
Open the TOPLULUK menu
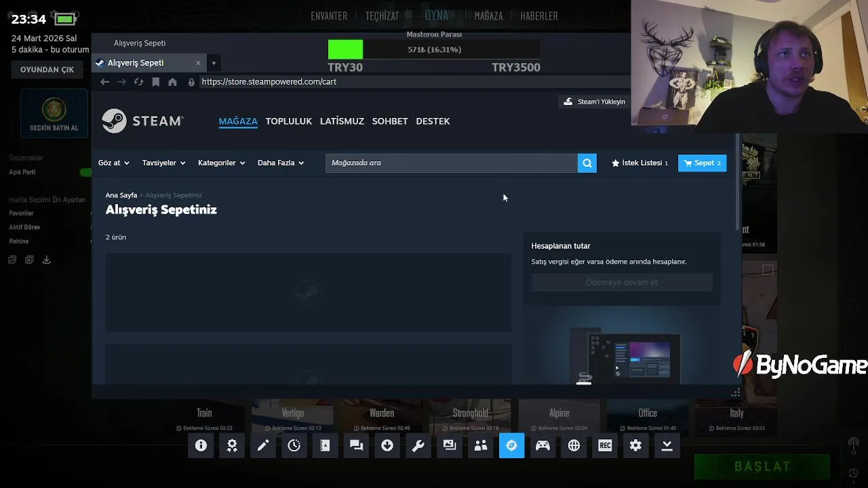[289, 121]
